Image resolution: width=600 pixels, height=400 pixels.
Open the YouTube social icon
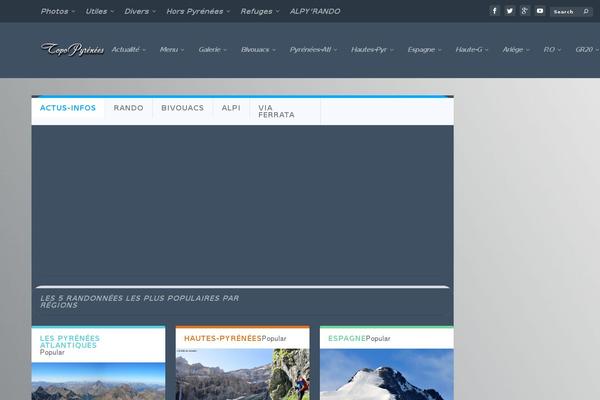click(x=540, y=11)
